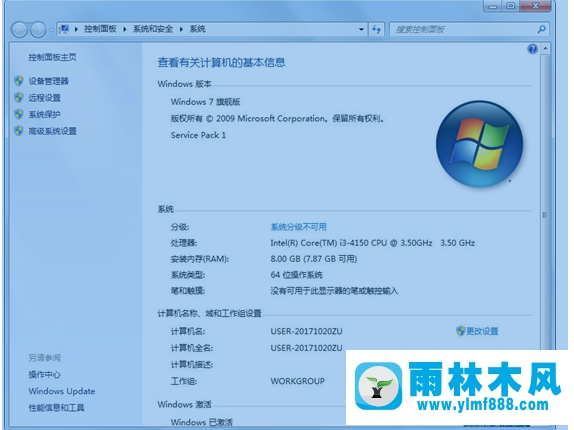The image size is (574, 430).
Task: Select 控制面板 breadcrumb in address bar
Action: pos(100,29)
